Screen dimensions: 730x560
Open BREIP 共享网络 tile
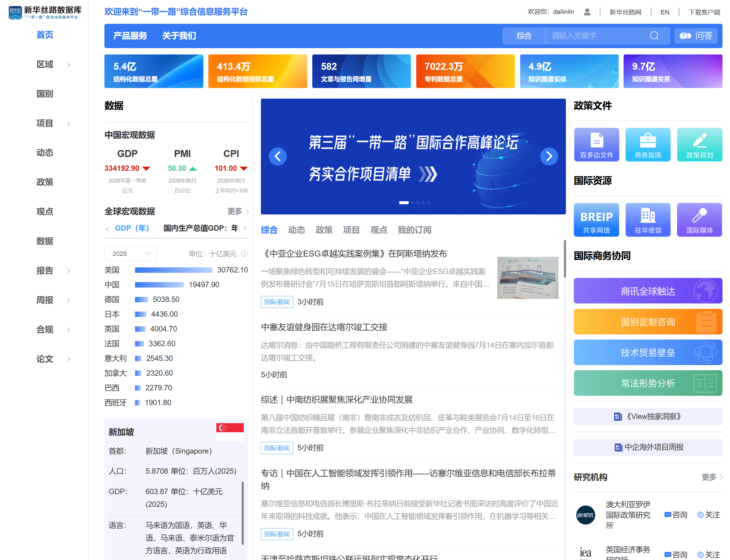coord(596,220)
